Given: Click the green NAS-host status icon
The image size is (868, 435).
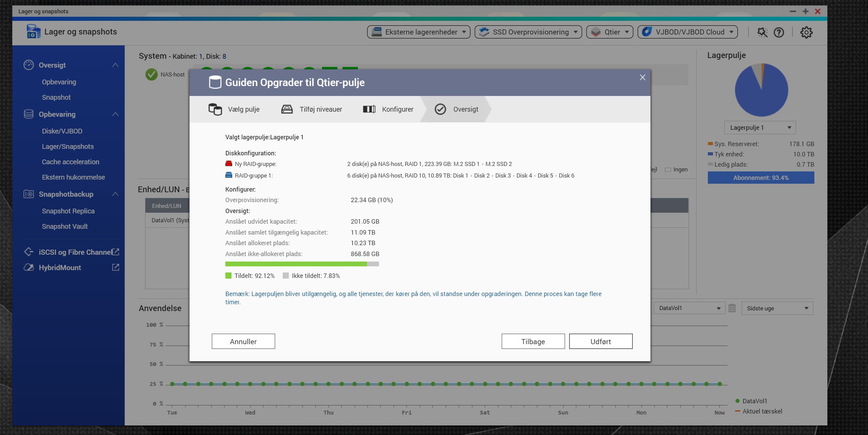Looking at the screenshot, I should [151, 74].
